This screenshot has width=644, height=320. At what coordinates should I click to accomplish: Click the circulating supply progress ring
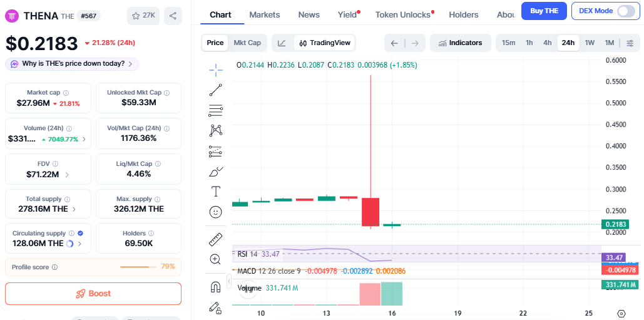[x=69, y=244]
